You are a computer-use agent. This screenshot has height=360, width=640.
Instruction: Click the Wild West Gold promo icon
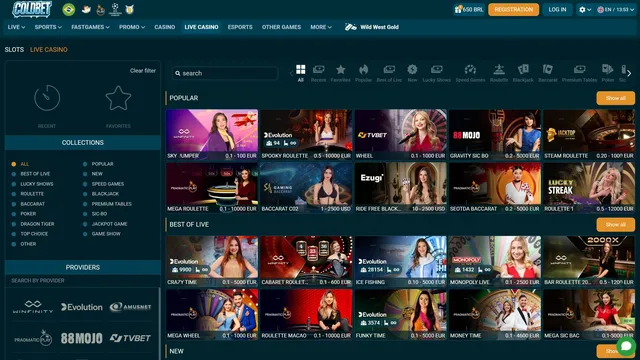point(351,27)
